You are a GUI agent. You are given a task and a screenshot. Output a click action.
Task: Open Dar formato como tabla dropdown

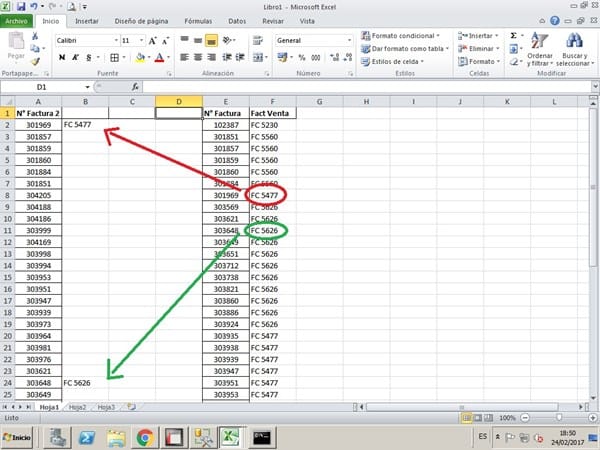(x=405, y=49)
